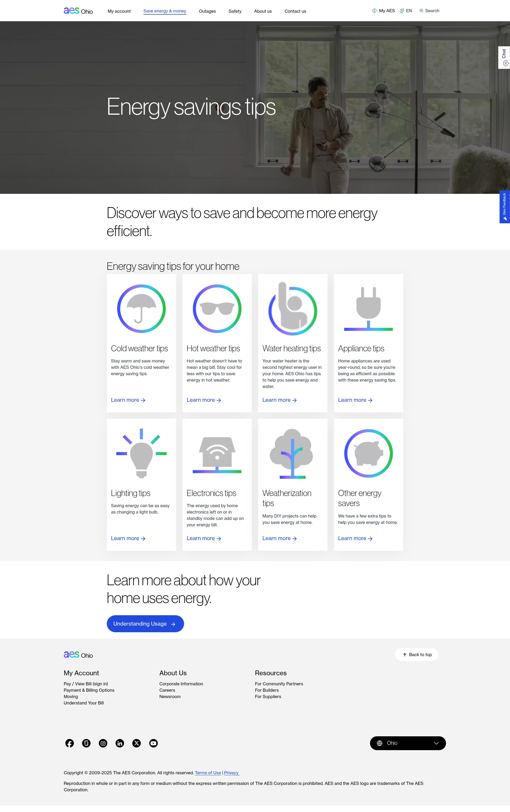Open For Suppliers link

[x=268, y=697]
